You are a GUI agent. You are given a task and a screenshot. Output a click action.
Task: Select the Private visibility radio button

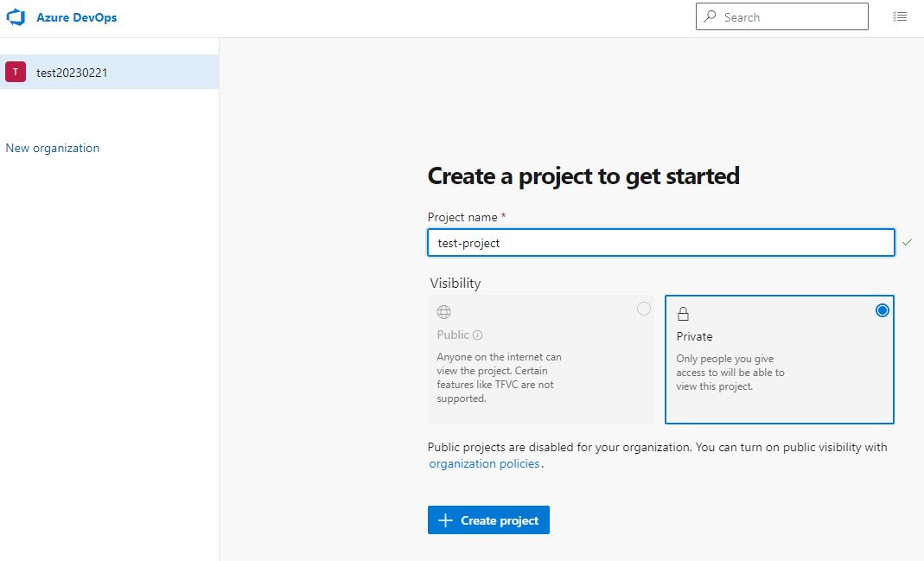click(x=883, y=310)
